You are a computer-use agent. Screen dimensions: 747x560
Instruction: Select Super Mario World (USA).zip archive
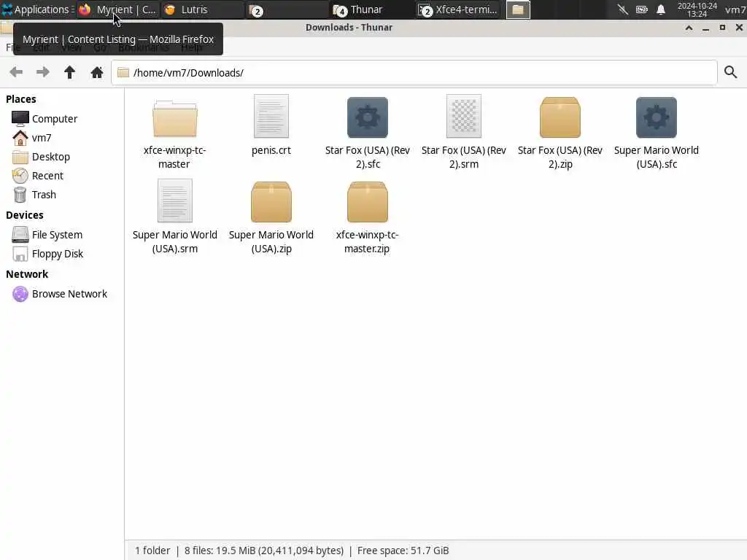click(271, 218)
